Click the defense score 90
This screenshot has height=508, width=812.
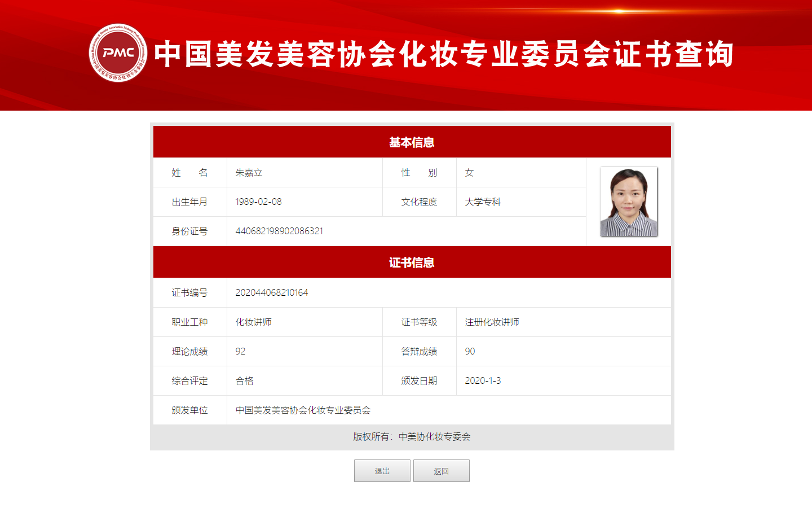click(x=470, y=352)
